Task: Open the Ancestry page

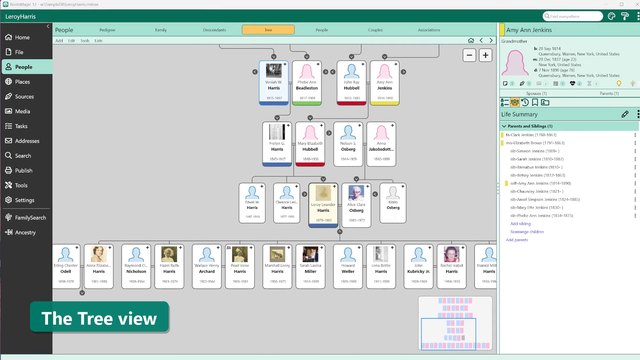Action: 26,232
